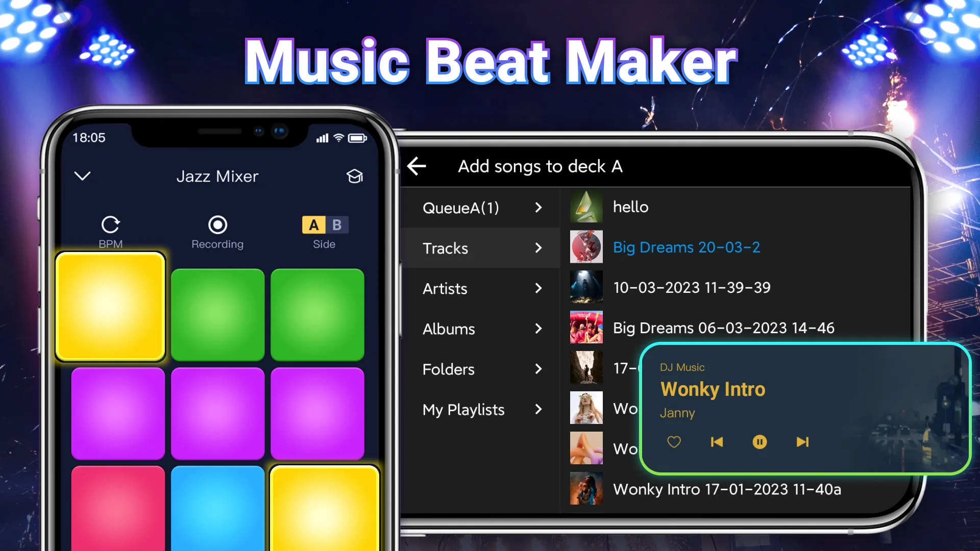
Task: Open the QueueA(1) section
Action: point(482,207)
